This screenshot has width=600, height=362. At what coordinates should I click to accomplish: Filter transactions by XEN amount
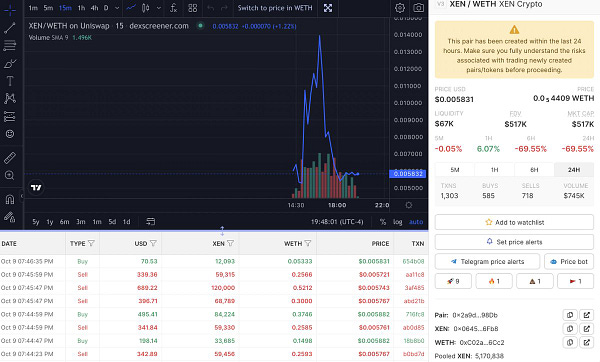[x=230, y=243]
